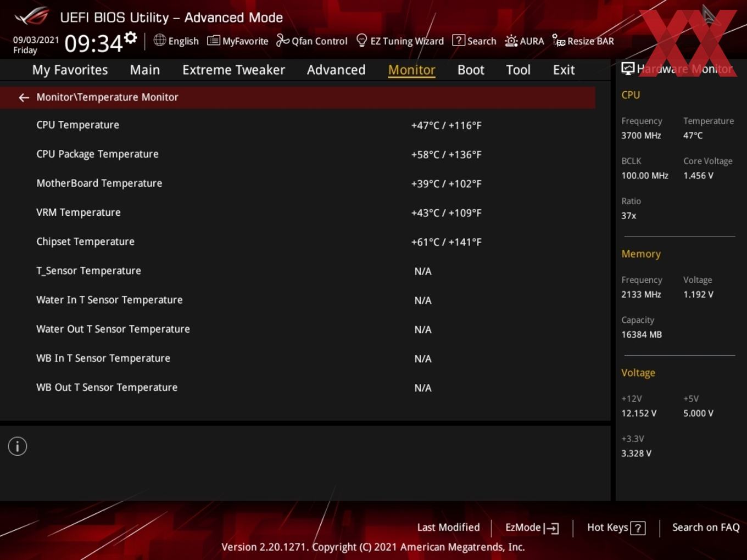This screenshot has height=560, width=747.
Task: Switch to the Advanced tab
Action: [336, 70]
